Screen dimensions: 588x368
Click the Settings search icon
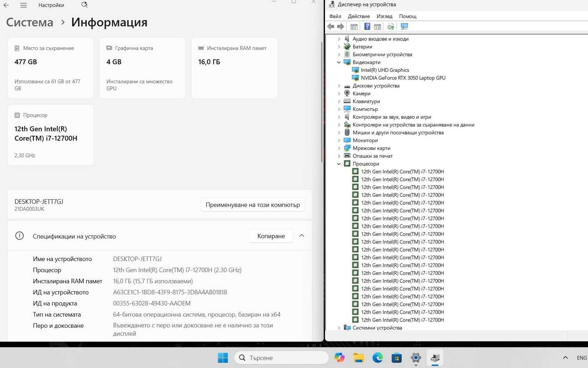84,5
